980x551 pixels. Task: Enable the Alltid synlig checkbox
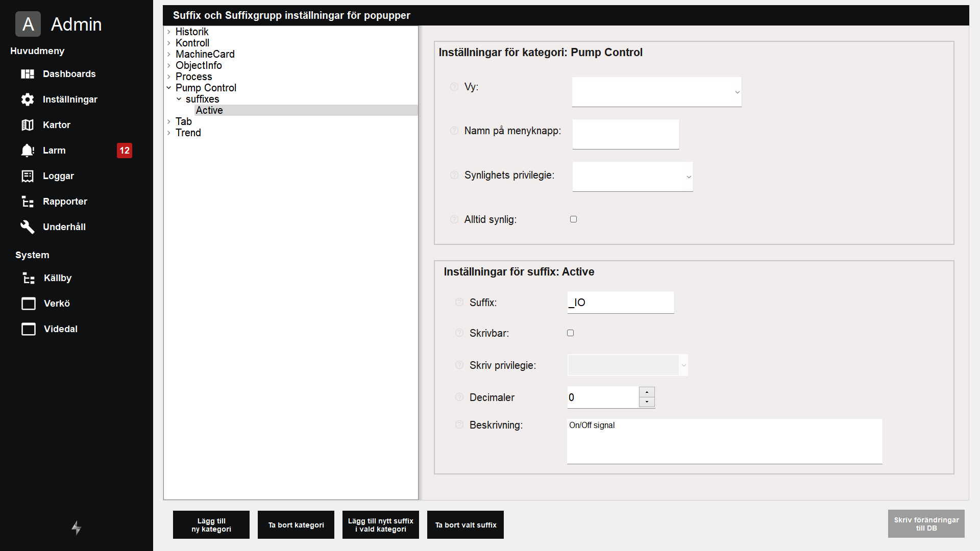pos(573,219)
